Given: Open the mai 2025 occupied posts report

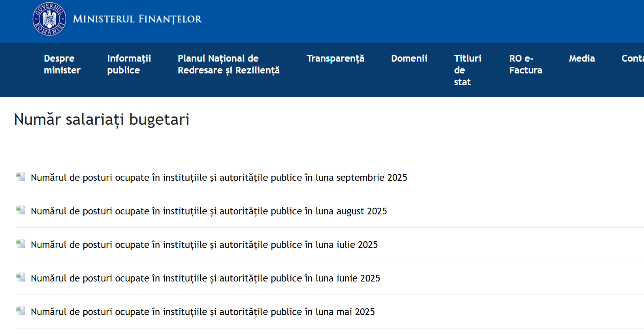Looking at the screenshot, I should coord(203,312).
